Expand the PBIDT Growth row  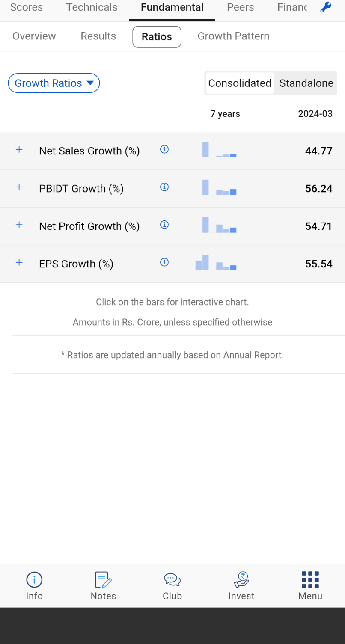pyautogui.click(x=19, y=187)
